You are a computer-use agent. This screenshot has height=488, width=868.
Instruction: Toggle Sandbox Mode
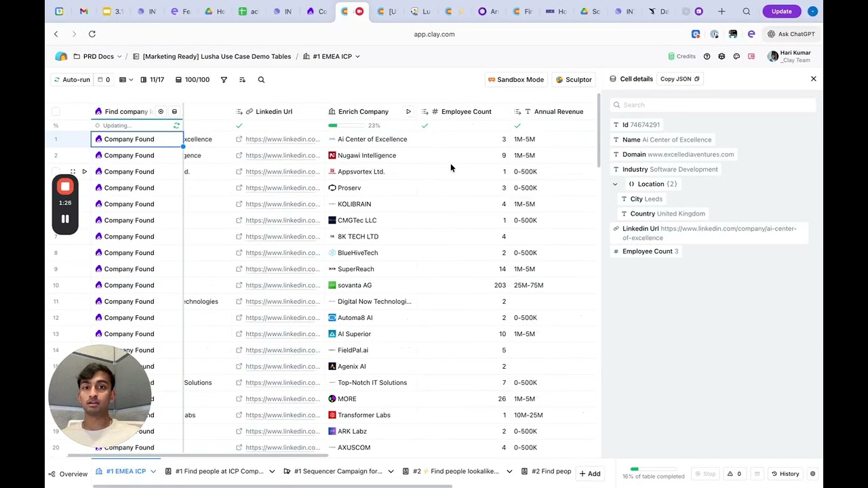point(516,79)
